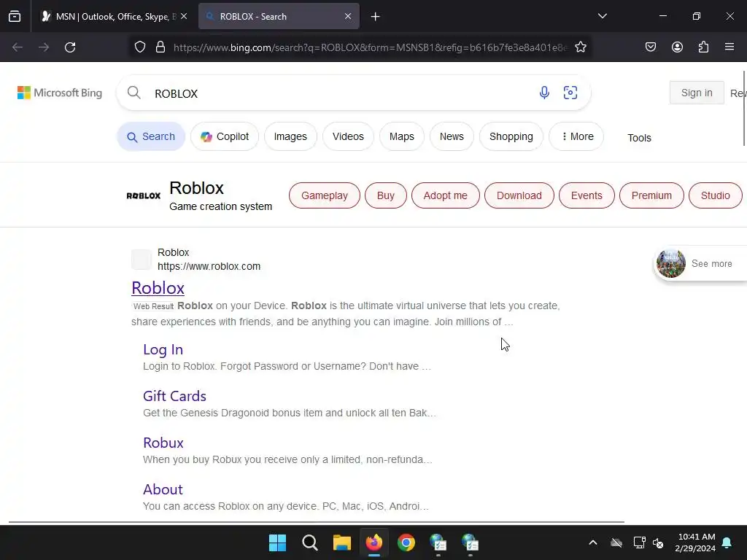Sign in to Bing
The width and height of the screenshot is (747, 560).
(x=697, y=93)
